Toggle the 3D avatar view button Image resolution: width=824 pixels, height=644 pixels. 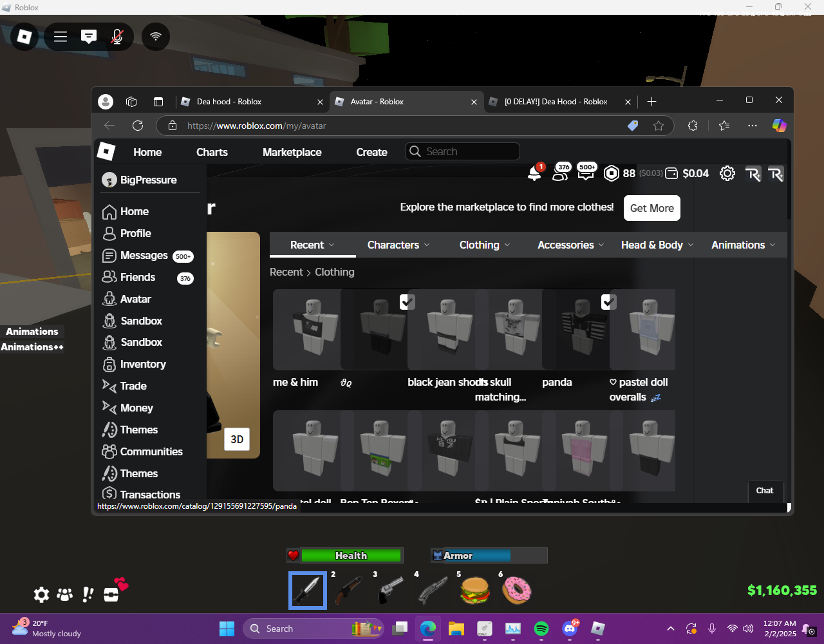tap(237, 439)
